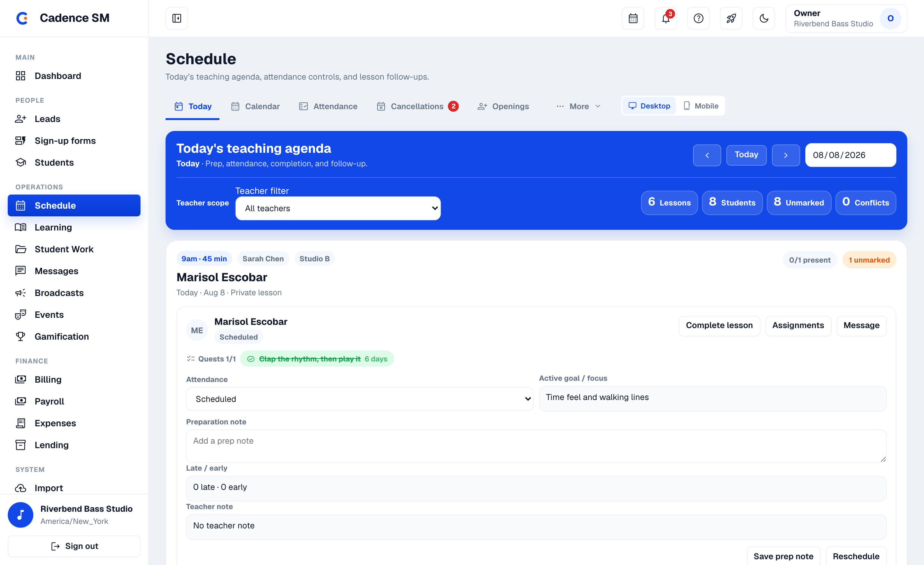Click the Student Work folder icon
This screenshot has height=565, width=924.
tap(21, 249)
